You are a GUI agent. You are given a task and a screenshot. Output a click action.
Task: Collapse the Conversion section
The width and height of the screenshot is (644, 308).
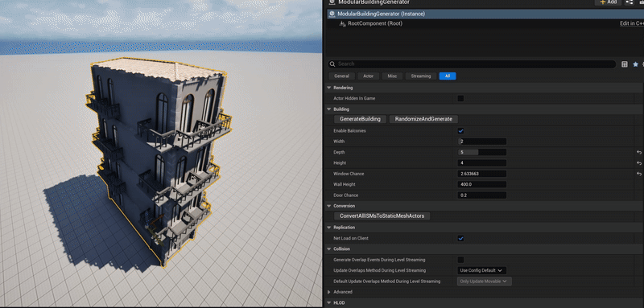328,206
